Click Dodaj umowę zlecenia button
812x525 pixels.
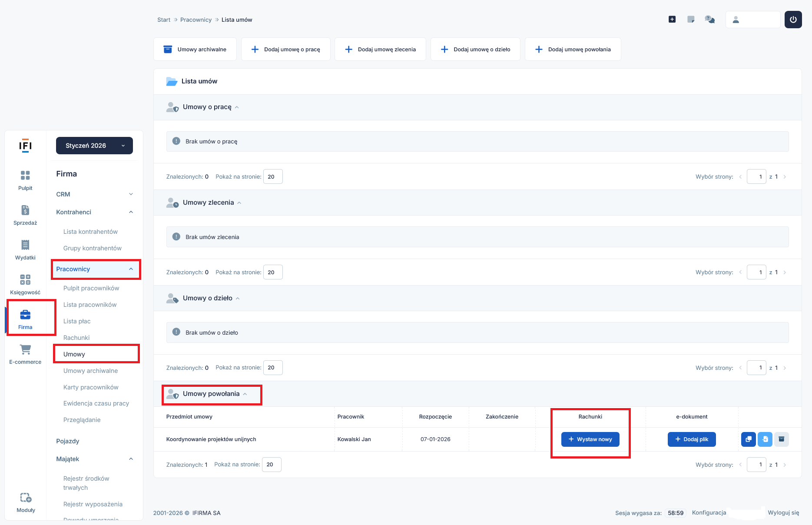tap(380, 50)
